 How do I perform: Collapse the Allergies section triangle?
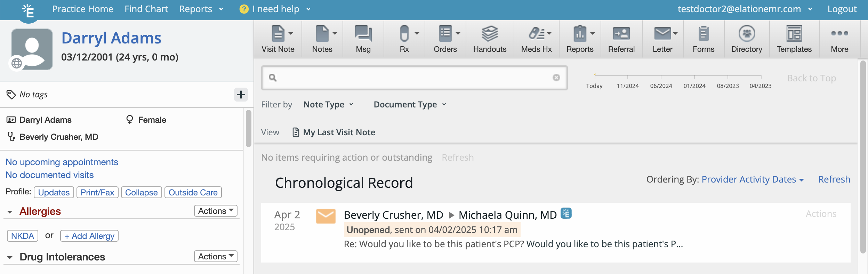pyautogui.click(x=10, y=212)
